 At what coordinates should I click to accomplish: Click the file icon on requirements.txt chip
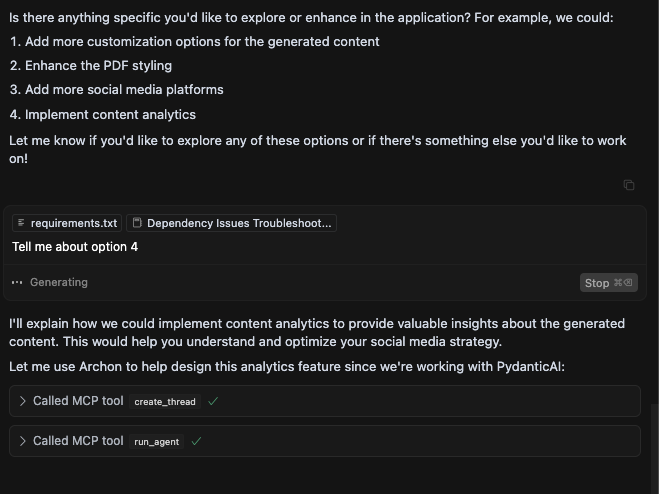click(x=21, y=223)
